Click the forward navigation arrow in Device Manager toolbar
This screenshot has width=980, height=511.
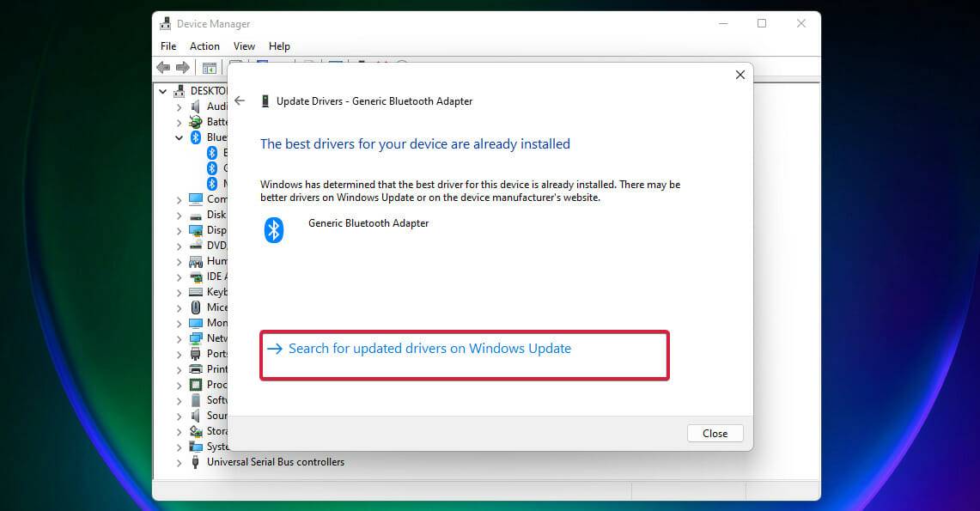tap(181, 67)
